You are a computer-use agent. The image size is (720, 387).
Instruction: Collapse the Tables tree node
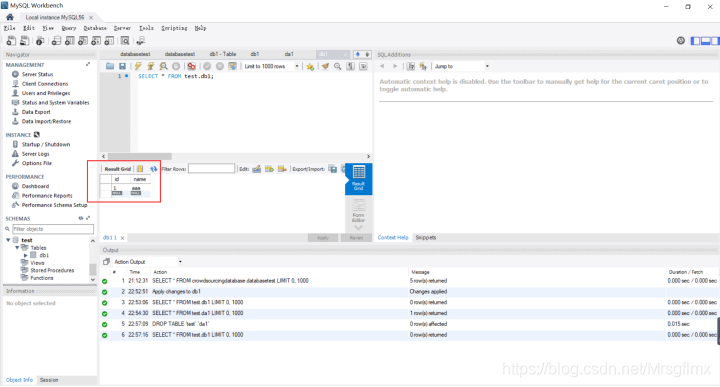[17, 247]
